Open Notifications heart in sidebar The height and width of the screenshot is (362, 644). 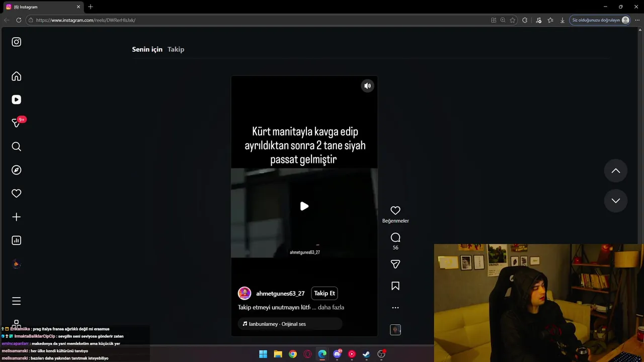point(17,194)
